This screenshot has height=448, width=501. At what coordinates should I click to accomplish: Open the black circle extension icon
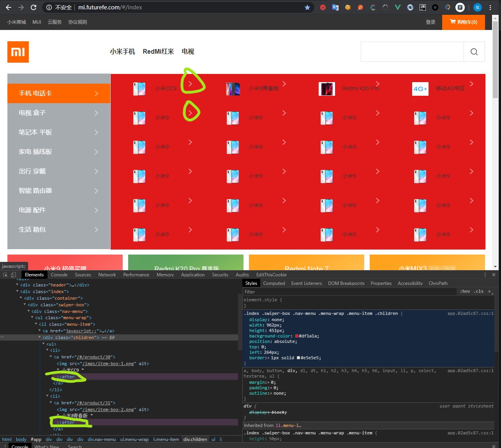[x=435, y=7]
